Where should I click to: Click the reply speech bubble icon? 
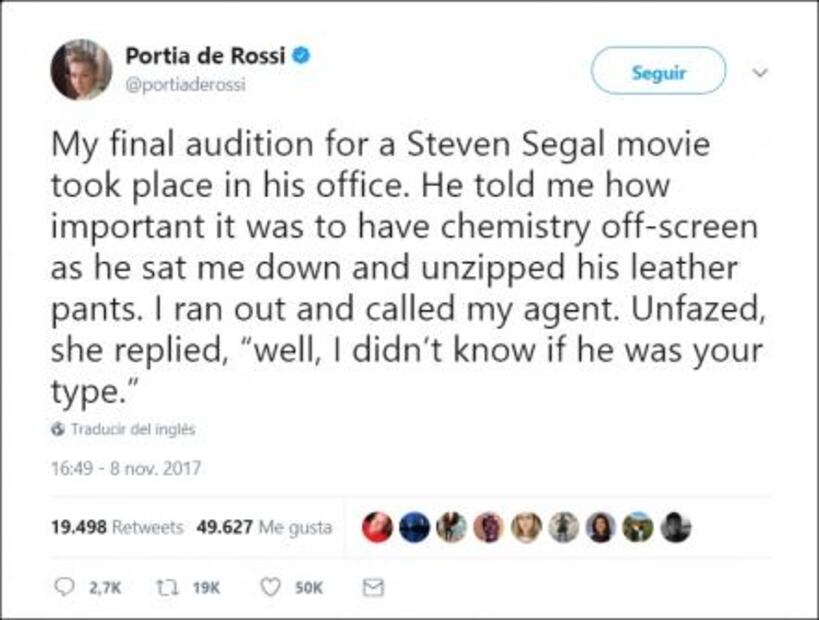[x=62, y=589]
